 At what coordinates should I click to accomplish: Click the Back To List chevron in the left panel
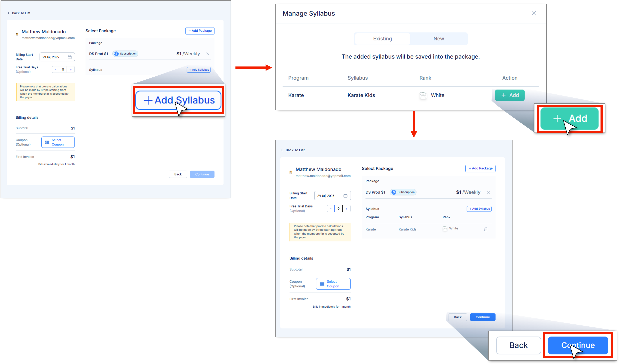coord(9,13)
